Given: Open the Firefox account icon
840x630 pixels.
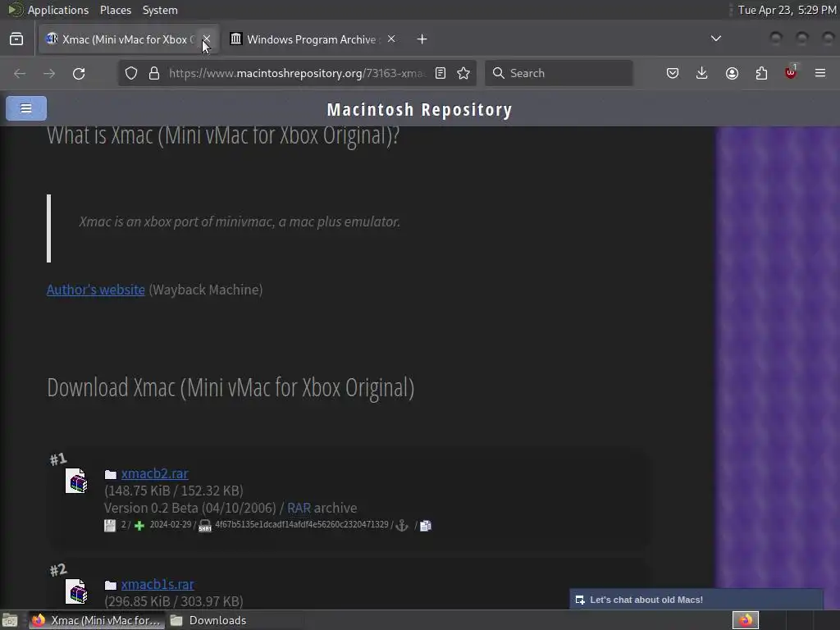Looking at the screenshot, I should pyautogui.click(x=732, y=73).
